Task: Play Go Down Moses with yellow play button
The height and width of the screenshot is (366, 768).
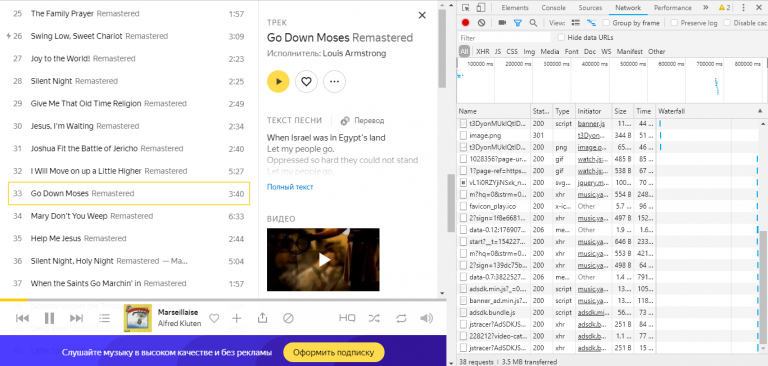Action: (278, 81)
